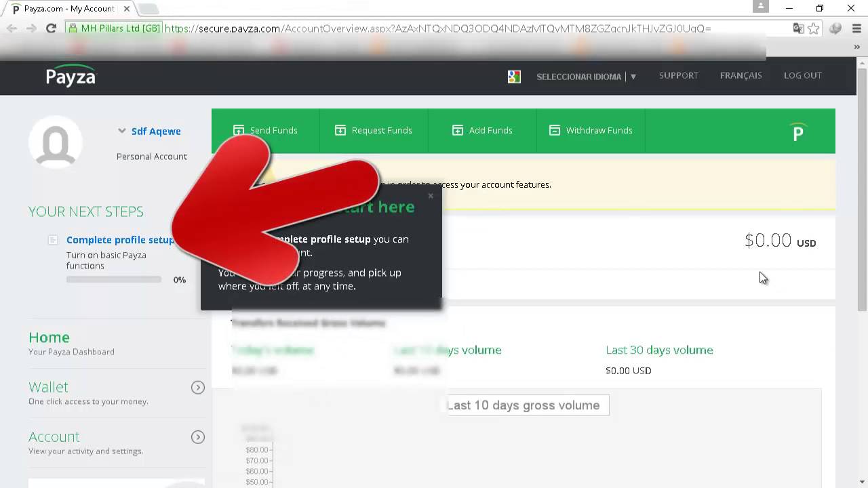Close the Start here tooltip popup

[x=430, y=196]
